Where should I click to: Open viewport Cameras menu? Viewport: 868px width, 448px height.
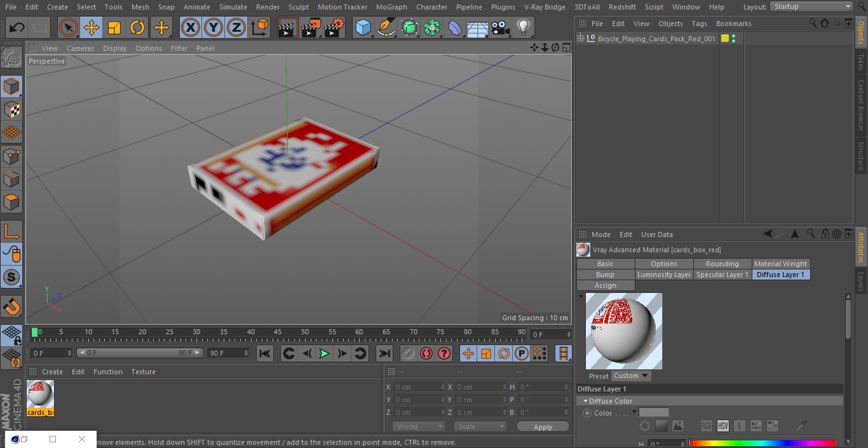[80, 48]
